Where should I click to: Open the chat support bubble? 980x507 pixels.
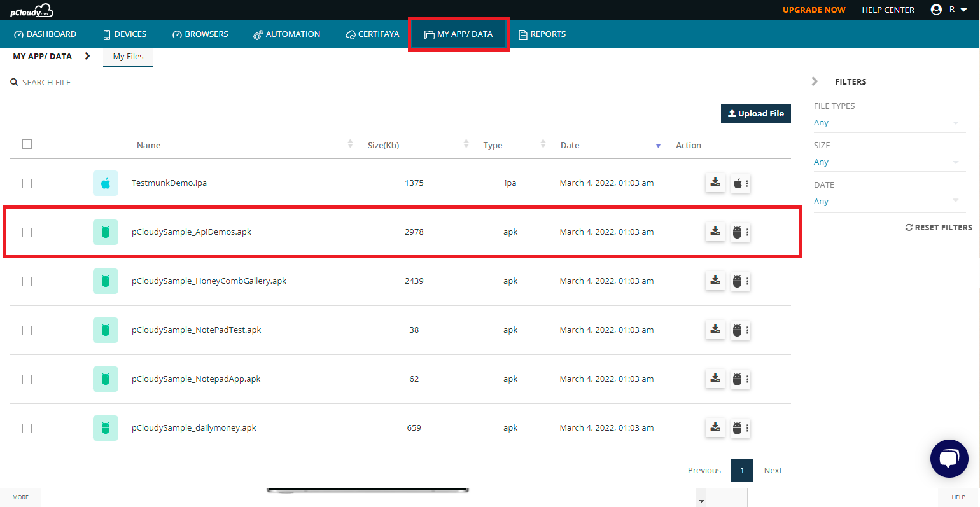point(949,458)
